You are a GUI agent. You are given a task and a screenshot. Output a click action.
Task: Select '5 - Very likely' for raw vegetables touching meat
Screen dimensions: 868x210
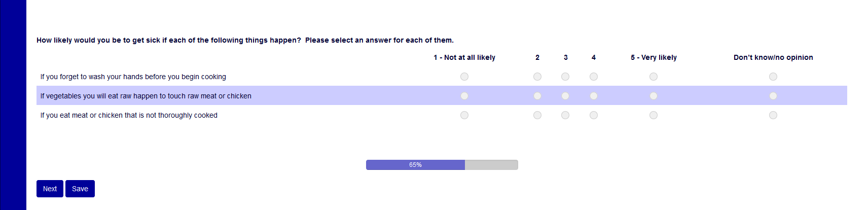click(654, 96)
